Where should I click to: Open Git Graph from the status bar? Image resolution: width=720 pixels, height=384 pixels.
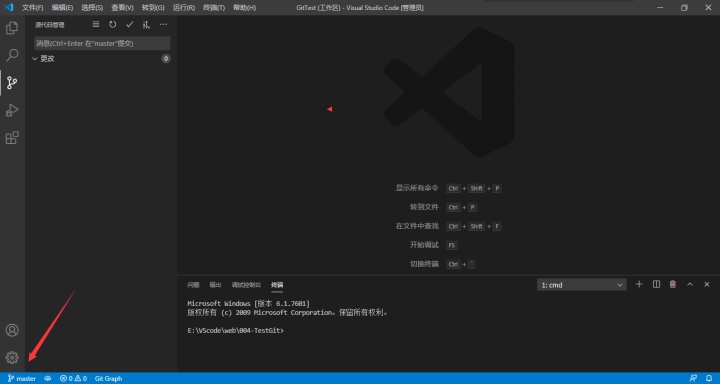[x=108, y=378]
